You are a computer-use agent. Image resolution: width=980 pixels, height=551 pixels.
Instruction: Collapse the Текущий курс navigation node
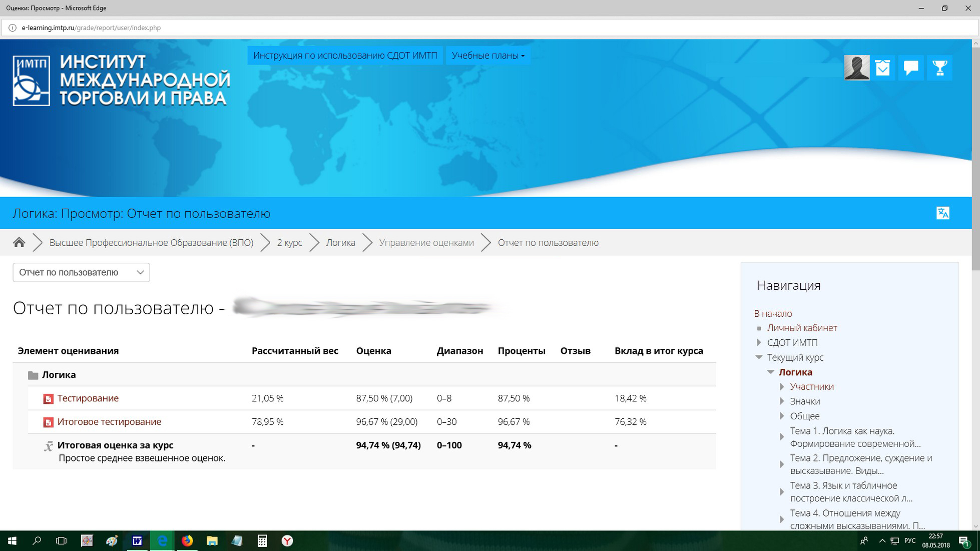click(759, 357)
